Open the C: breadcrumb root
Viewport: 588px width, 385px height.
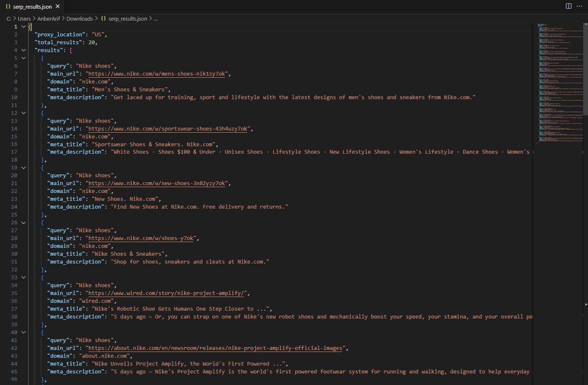click(x=9, y=19)
